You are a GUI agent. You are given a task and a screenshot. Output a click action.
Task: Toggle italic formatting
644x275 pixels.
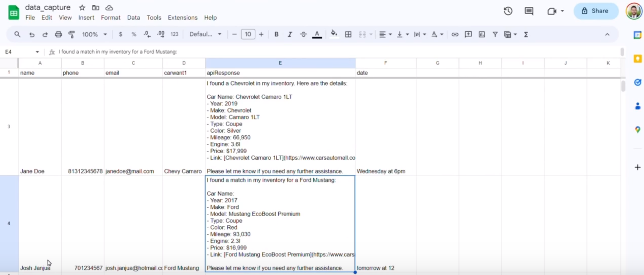[290, 35]
